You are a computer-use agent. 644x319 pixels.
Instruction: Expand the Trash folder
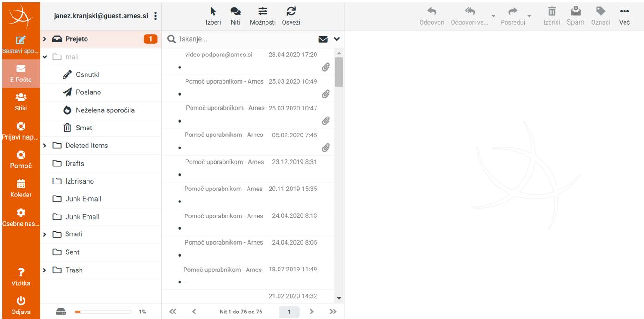tap(45, 270)
